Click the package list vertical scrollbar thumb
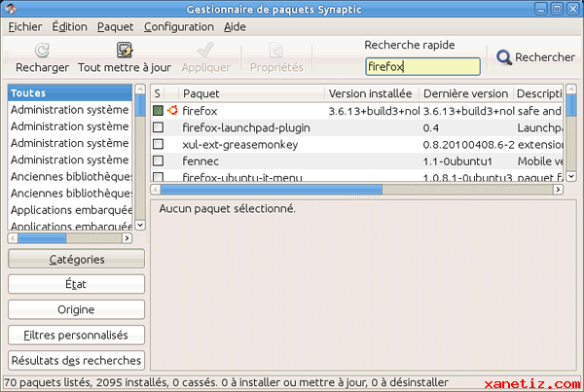The width and height of the screenshot is (584, 392). (x=571, y=106)
